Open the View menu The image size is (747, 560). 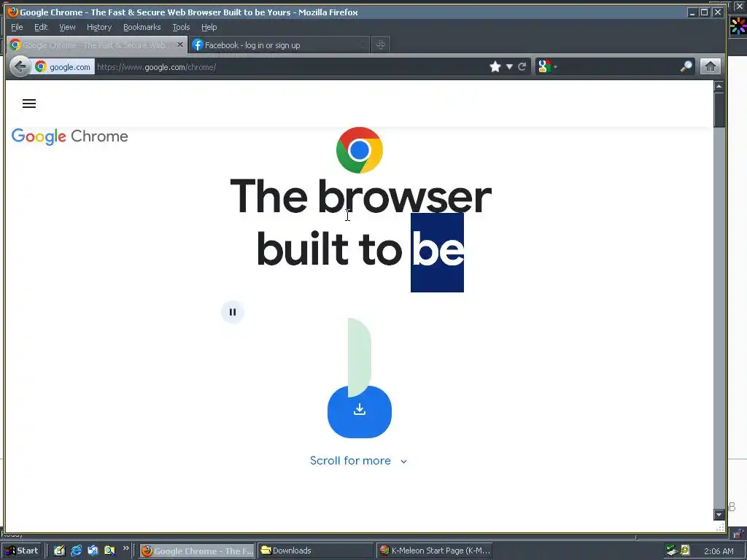pyautogui.click(x=67, y=27)
